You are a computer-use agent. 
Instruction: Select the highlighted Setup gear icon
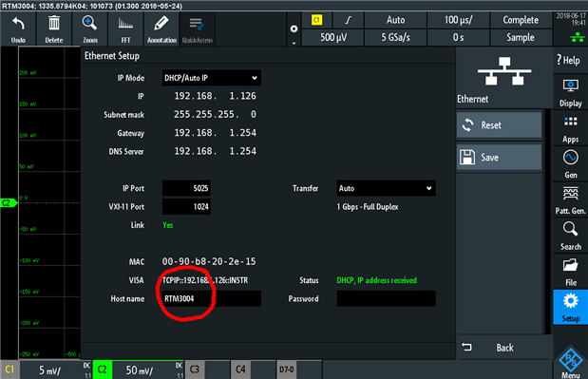(x=570, y=308)
